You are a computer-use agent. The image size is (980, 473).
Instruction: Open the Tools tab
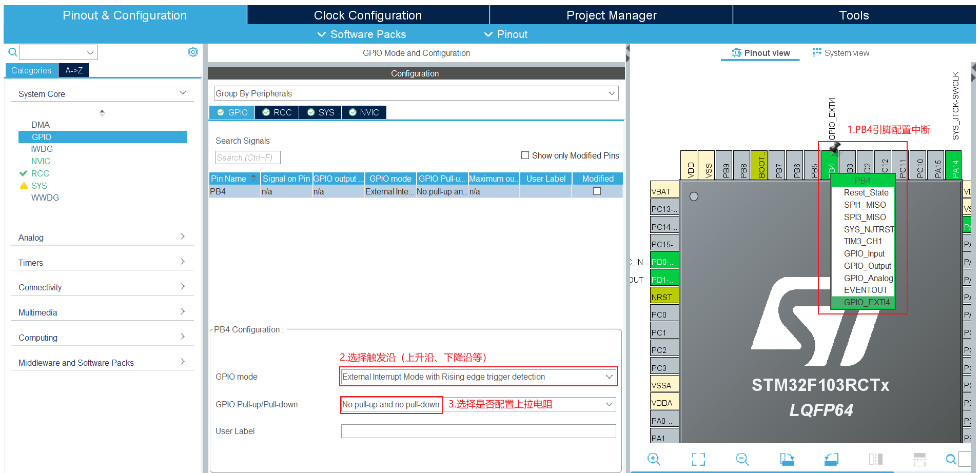[x=854, y=15]
